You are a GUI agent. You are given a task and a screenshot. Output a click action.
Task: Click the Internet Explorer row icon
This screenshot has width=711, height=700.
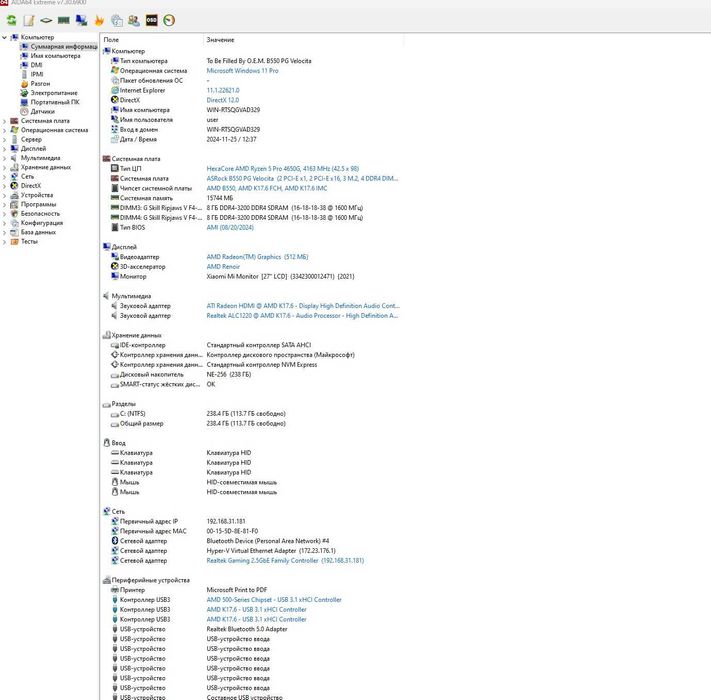pyautogui.click(x=115, y=90)
